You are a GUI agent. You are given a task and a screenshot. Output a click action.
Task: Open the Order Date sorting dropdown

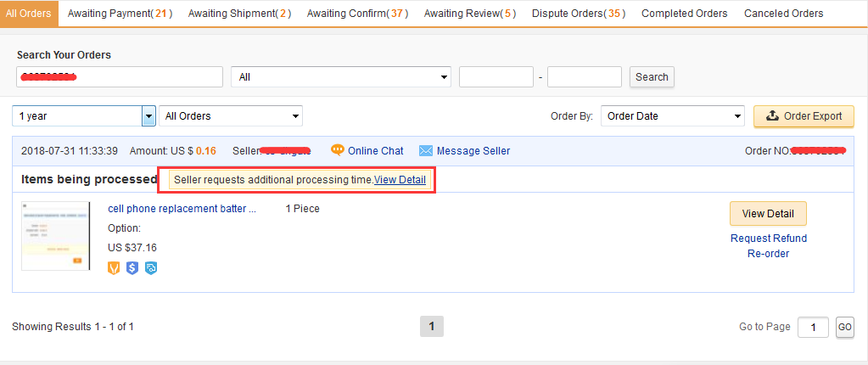tap(673, 116)
